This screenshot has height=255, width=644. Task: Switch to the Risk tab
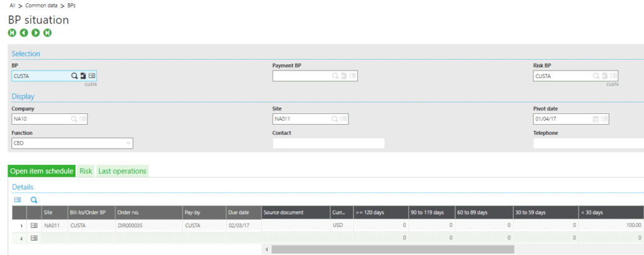86,171
